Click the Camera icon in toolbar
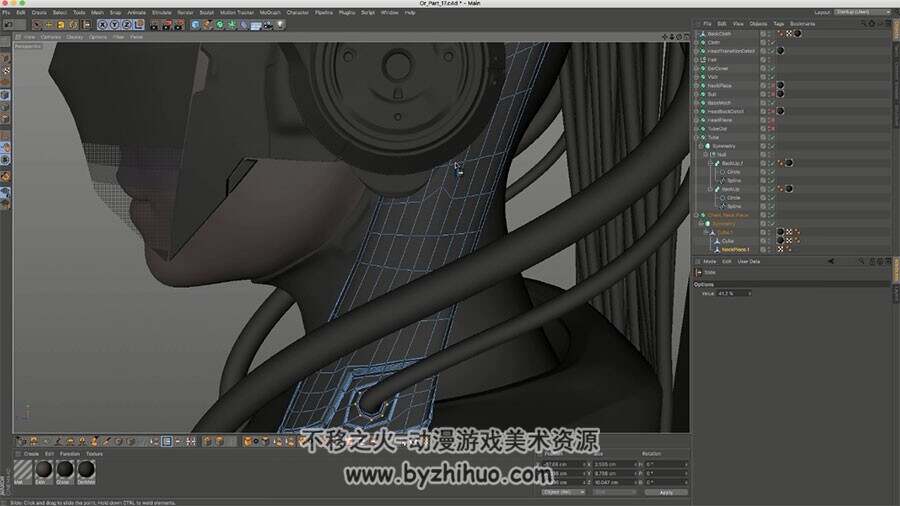The height and width of the screenshot is (506, 900). pos(268,25)
